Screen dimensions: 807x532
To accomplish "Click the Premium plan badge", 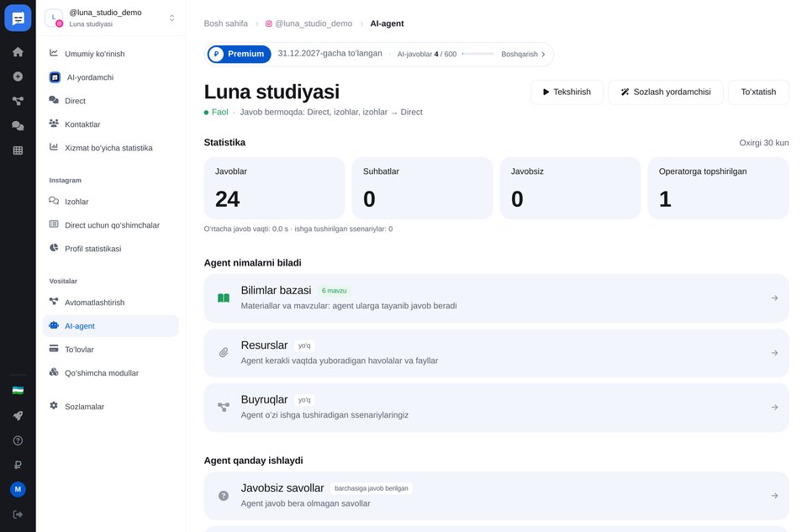I will (x=240, y=54).
